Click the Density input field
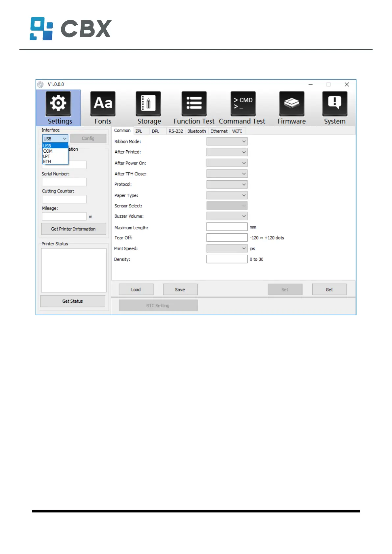This screenshot has width=392, height=554. pyautogui.click(x=227, y=259)
